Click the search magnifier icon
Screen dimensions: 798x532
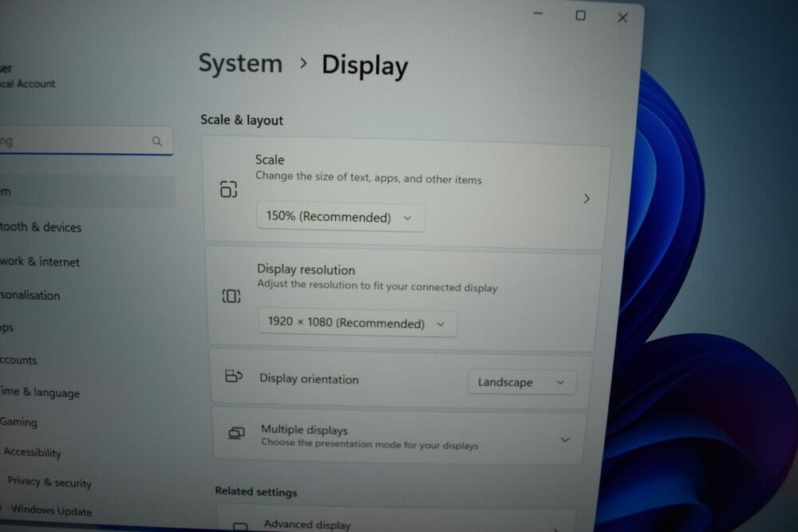click(157, 141)
